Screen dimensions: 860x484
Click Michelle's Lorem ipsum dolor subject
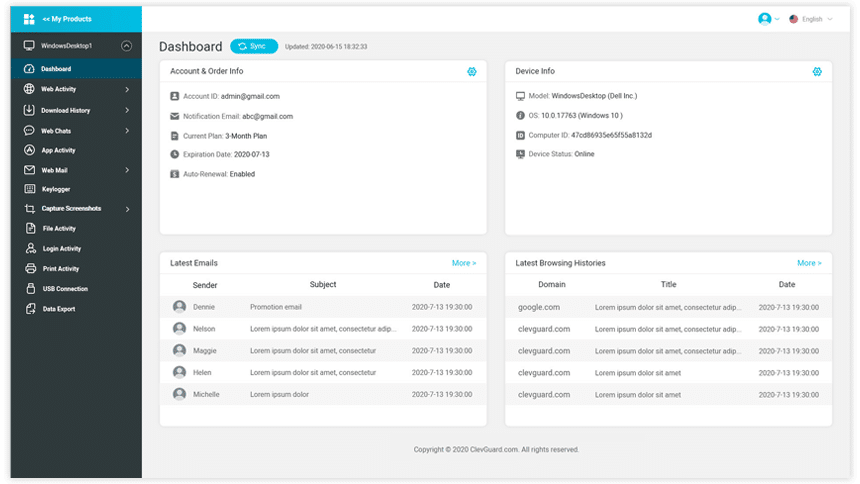(x=279, y=394)
